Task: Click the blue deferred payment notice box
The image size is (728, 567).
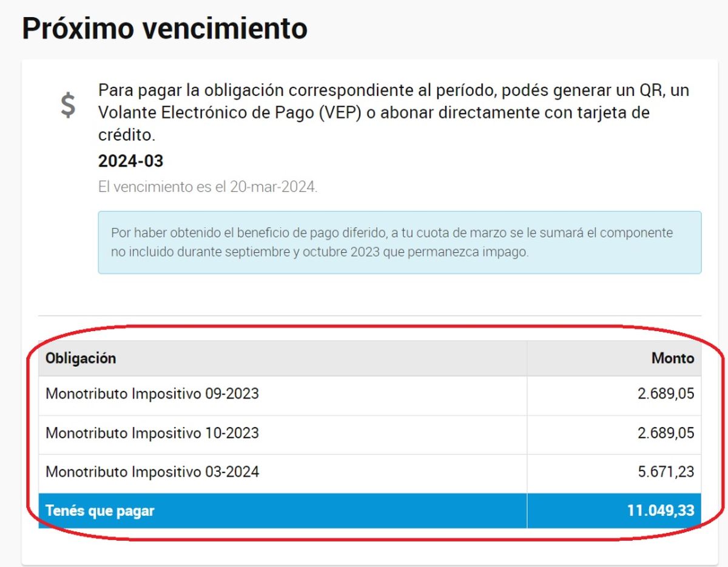Action: click(x=400, y=243)
